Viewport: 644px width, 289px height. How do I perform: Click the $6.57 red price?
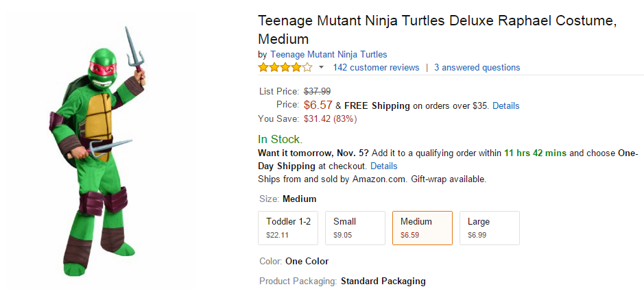(x=318, y=105)
